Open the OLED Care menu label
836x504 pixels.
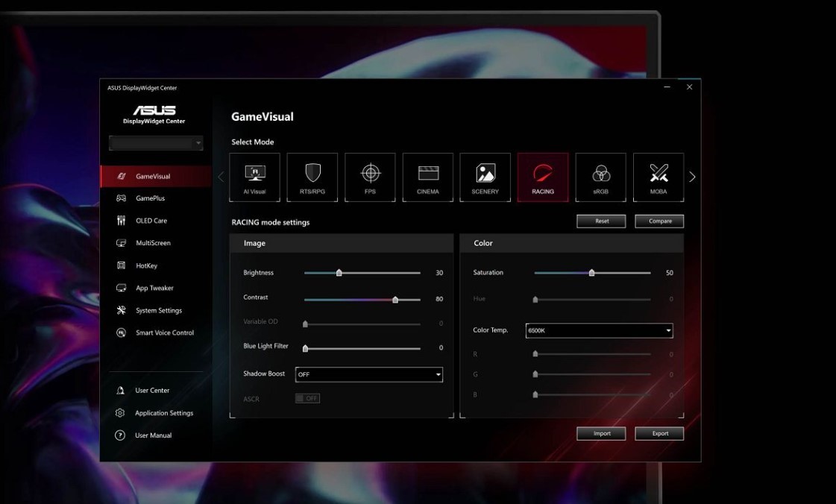click(151, 221)
